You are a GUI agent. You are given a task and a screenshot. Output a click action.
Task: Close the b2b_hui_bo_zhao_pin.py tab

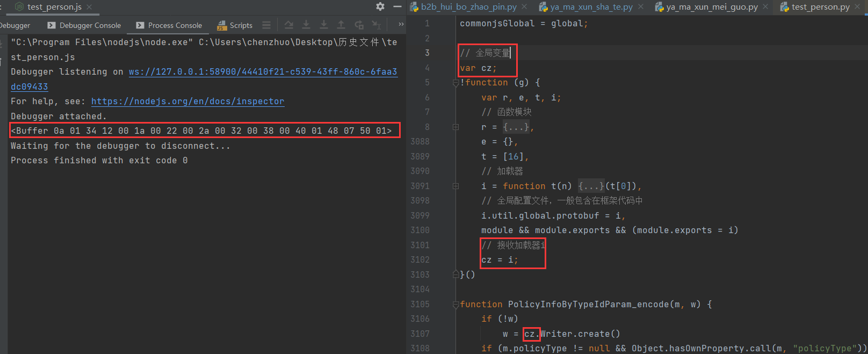tap(525, 7)
